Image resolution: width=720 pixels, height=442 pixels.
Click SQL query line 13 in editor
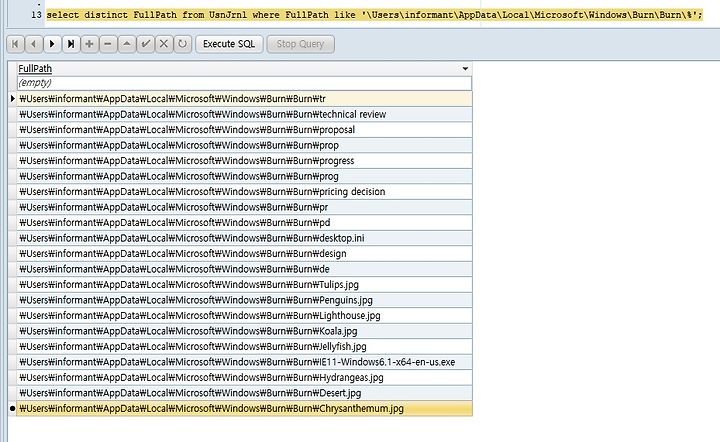coord(374,15)
